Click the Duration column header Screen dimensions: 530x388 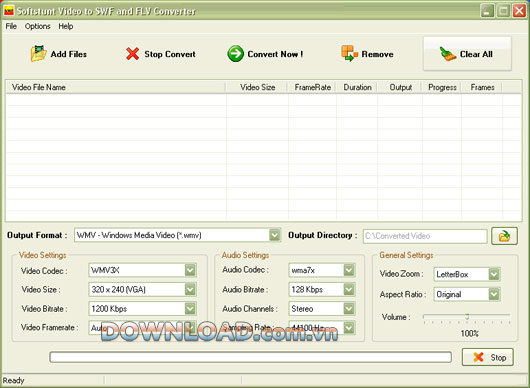(357, 87)
